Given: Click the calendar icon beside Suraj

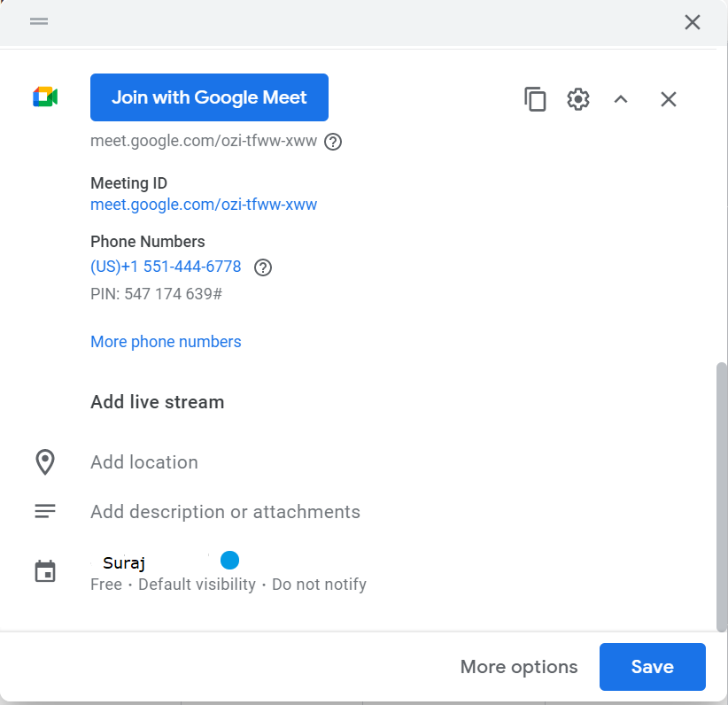Looking at the screenshot, I should 45,571.
